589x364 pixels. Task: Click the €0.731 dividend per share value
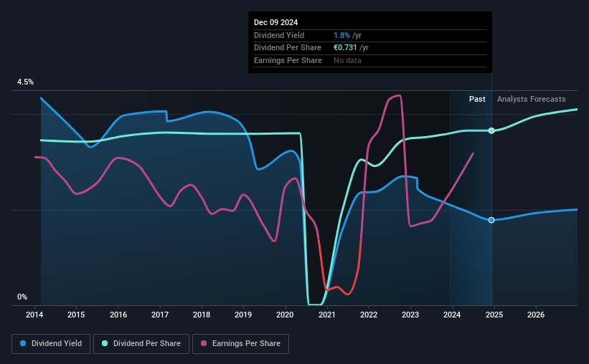(x=345, y=48)
